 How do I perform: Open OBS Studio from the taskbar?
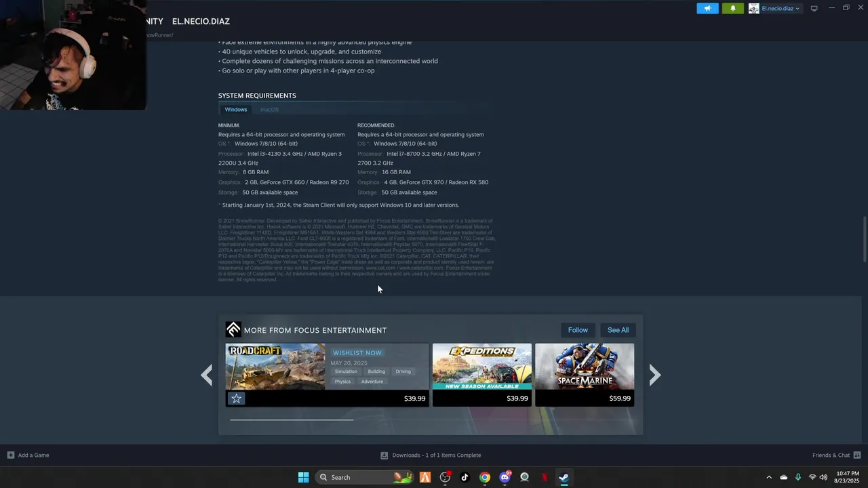(x=445, y=477)
